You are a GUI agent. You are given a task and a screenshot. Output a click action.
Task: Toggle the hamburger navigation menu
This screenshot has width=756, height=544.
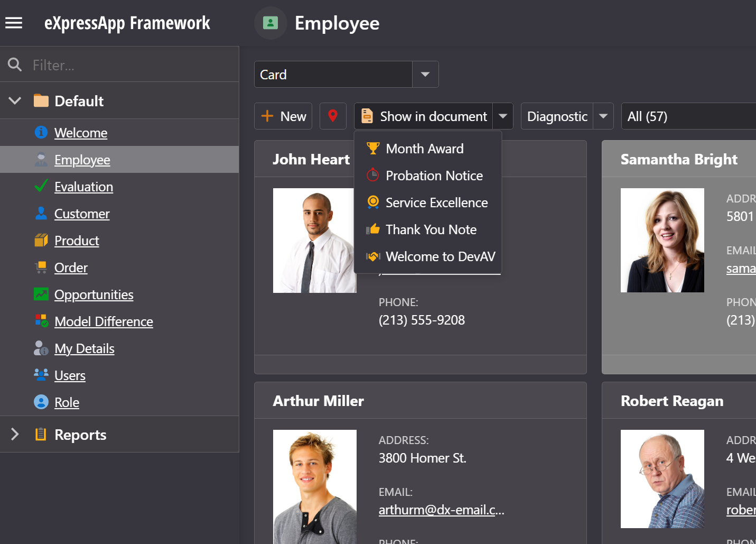click(14, 23)
